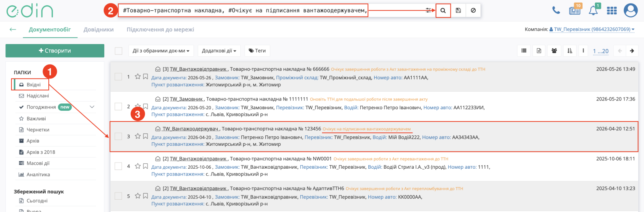Screen dimensions: 644x212
Task: Select checkbox for document № 666666
Action: tap(118, 77)
